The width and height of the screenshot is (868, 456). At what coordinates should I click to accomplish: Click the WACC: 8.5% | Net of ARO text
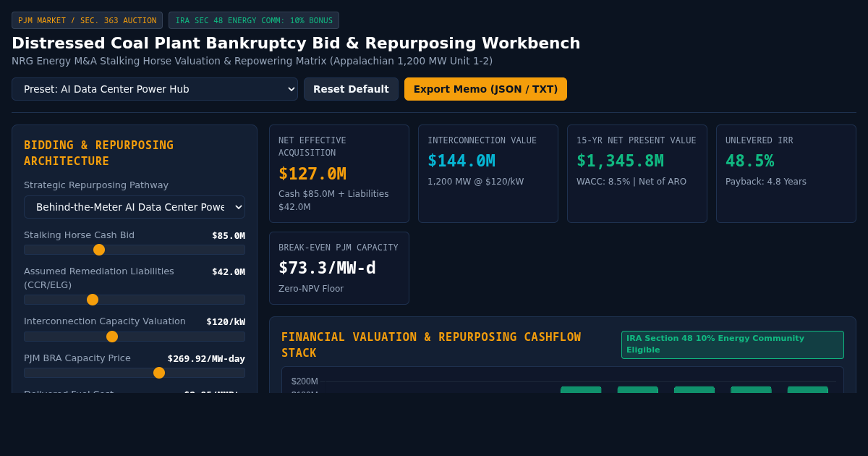click(631, 182)
